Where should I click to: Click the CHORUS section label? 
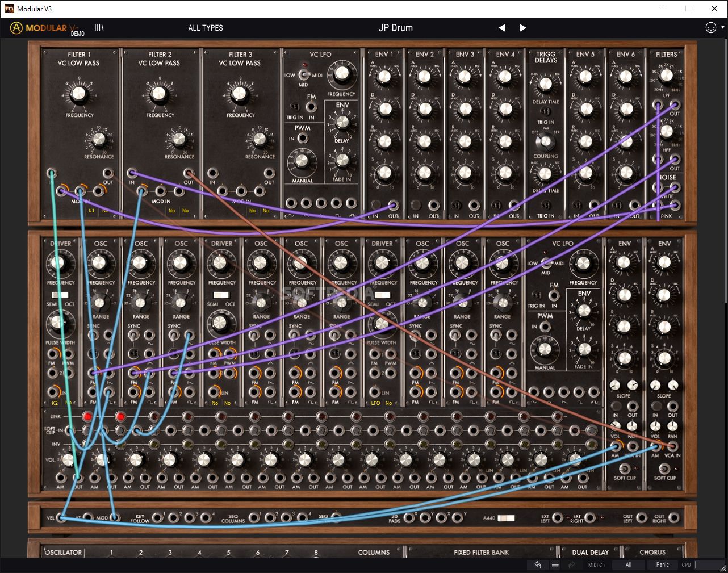[652, 552]
